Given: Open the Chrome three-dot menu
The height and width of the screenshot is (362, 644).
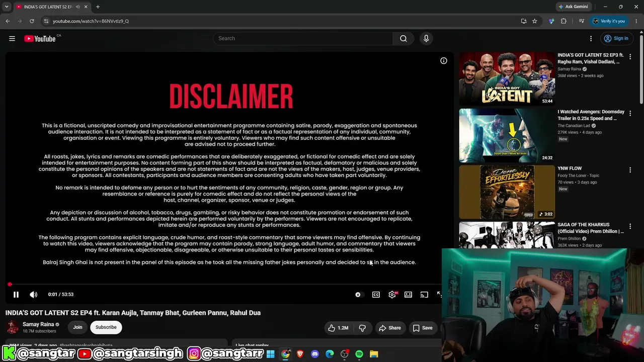Looking at the screenshot, I should click(x=636, y=21).
